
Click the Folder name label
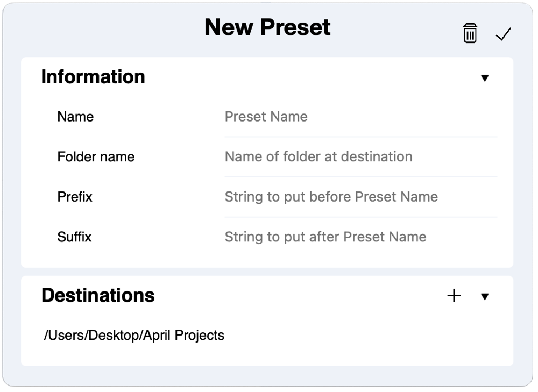pos(96,156)
